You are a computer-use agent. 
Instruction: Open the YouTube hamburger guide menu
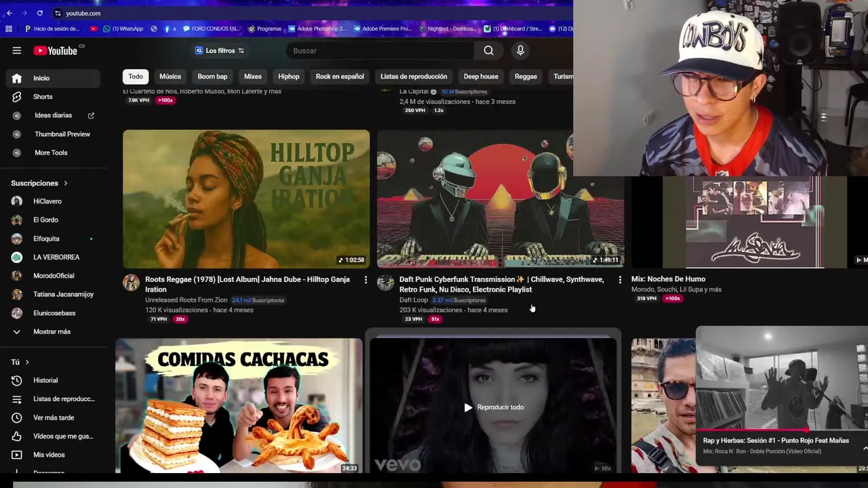tap(16, 50)
